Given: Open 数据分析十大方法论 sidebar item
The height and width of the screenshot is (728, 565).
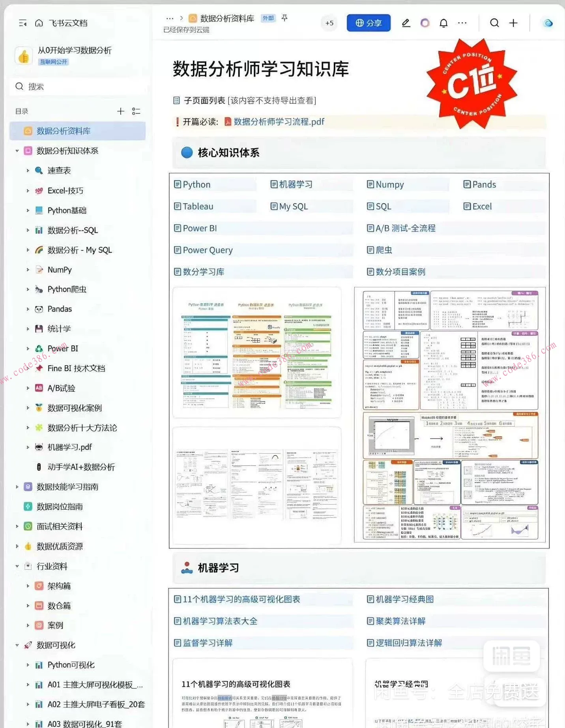Looking at the screenshot, I should (82, 428).
